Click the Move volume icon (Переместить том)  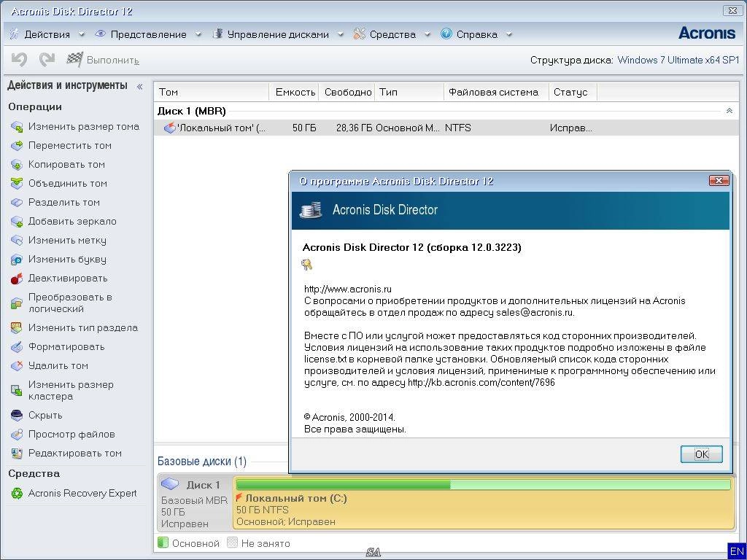point(17,146)
